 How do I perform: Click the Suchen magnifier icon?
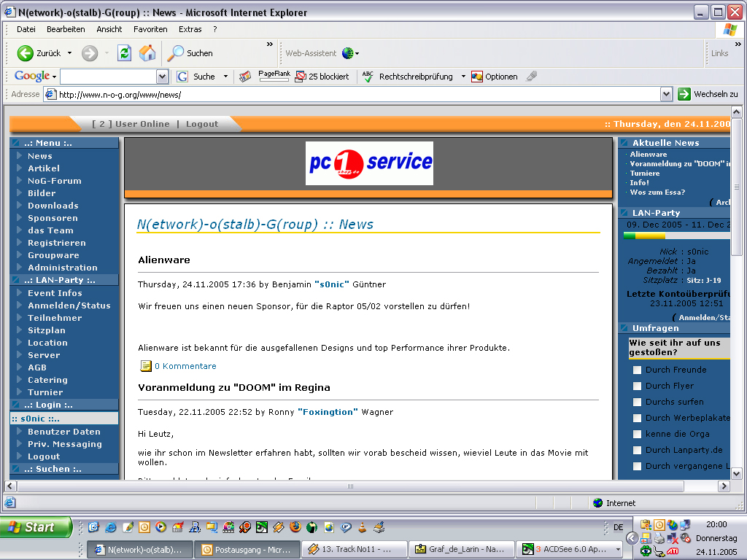177,53
